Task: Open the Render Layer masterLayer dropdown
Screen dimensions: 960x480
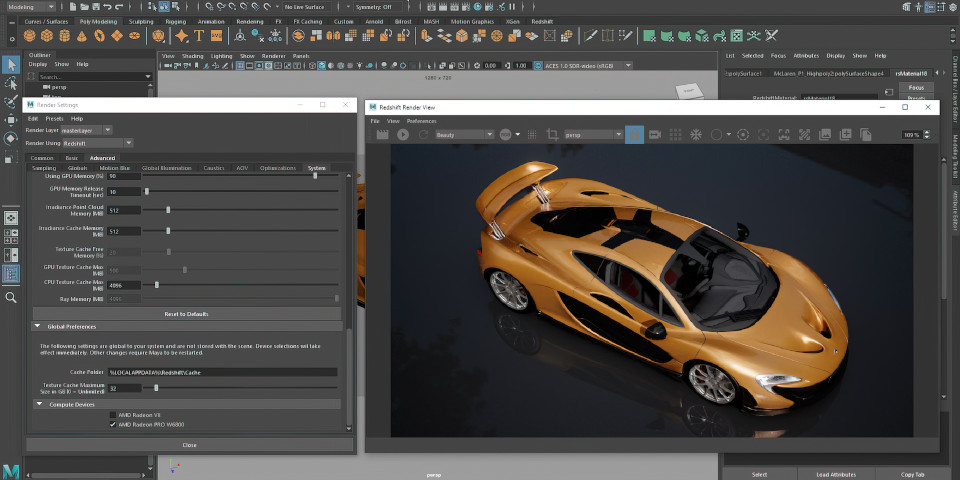Action: point(86,130)
